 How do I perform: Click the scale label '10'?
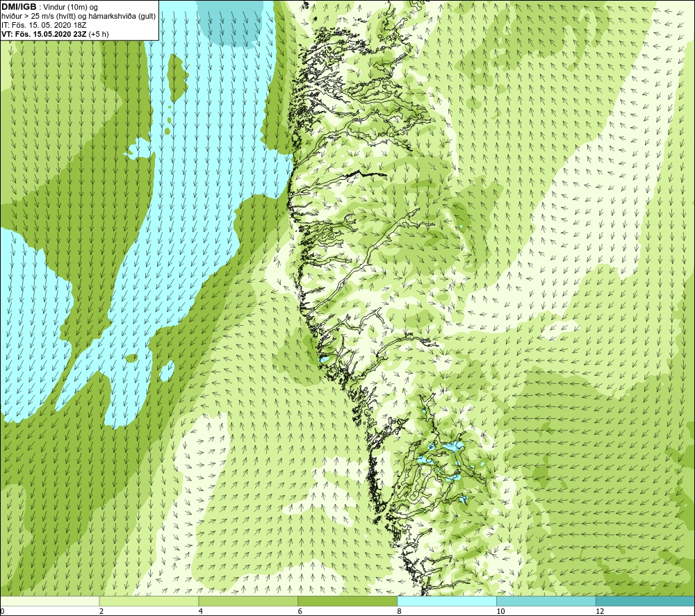pyautogui.click(x=500, y=611)
